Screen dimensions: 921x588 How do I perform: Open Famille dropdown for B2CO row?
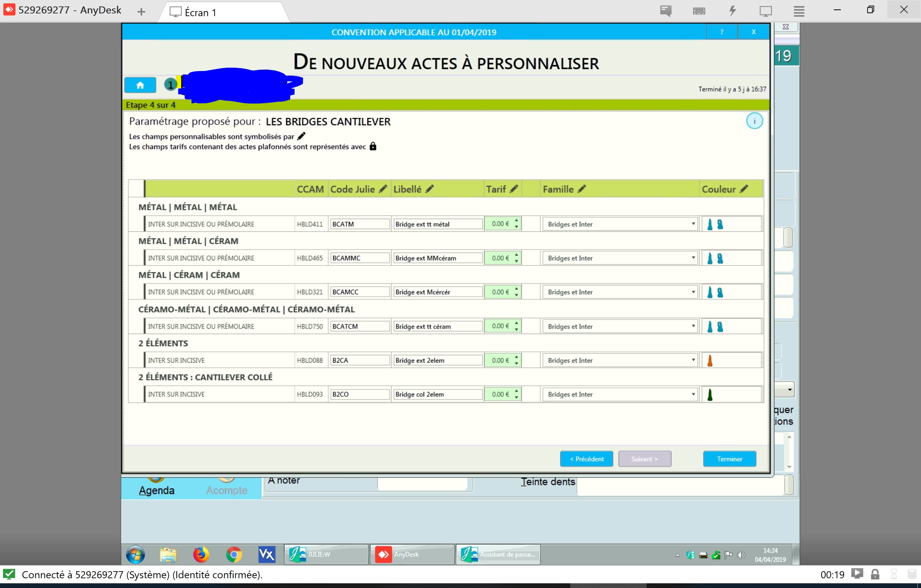coord(693,394)
